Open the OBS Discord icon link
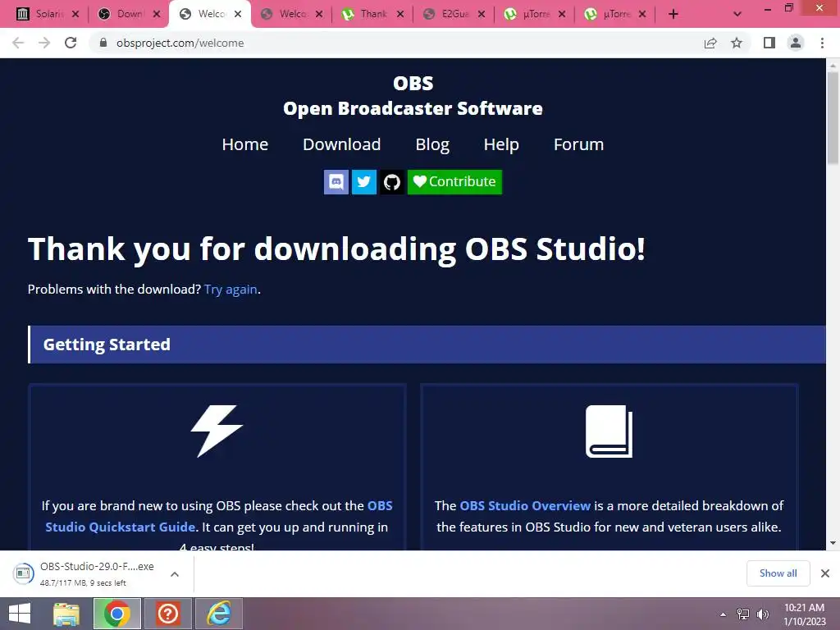The image size is (840, 630). point(336,182)
